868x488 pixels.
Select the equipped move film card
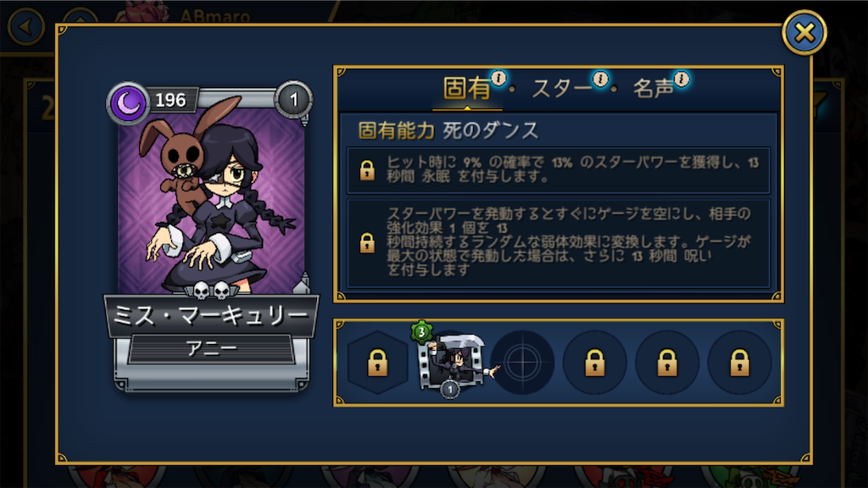(x=451, y=362)
